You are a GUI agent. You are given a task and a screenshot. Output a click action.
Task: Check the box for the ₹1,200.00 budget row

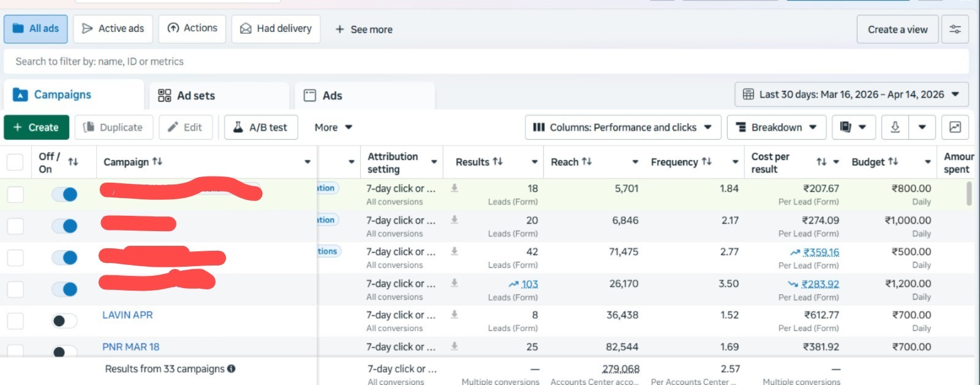(x=15, y=289)
